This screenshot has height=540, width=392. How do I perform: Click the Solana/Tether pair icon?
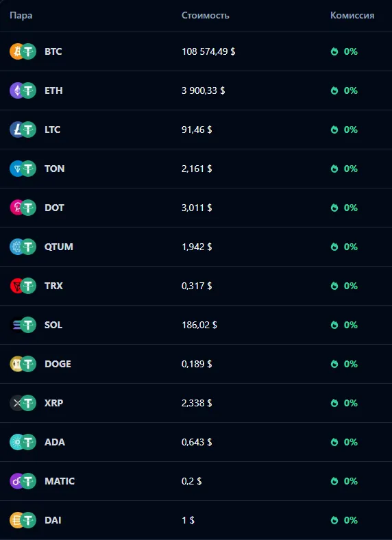click(23, 325)
